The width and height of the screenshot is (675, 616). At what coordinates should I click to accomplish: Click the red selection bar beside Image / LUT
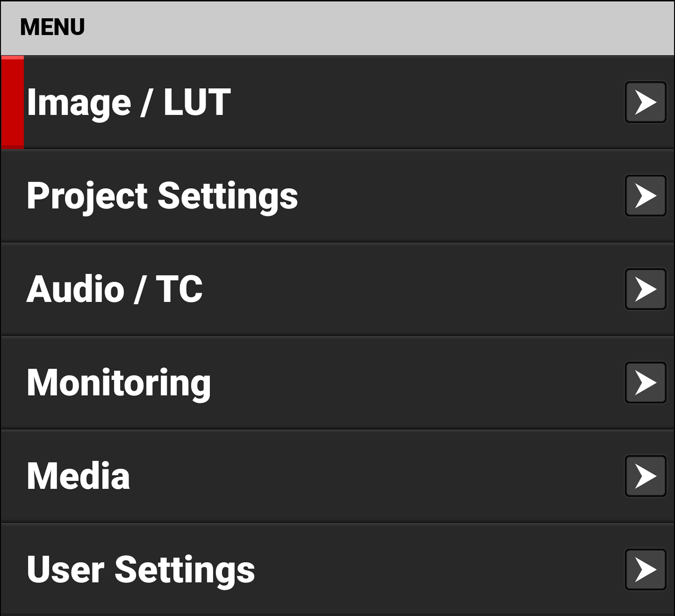point(12,103)
